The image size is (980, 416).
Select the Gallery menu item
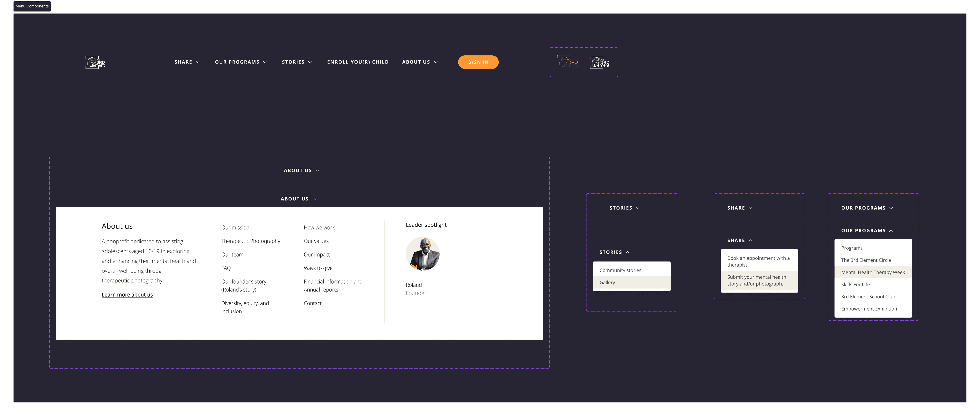(x=607, y=282)
